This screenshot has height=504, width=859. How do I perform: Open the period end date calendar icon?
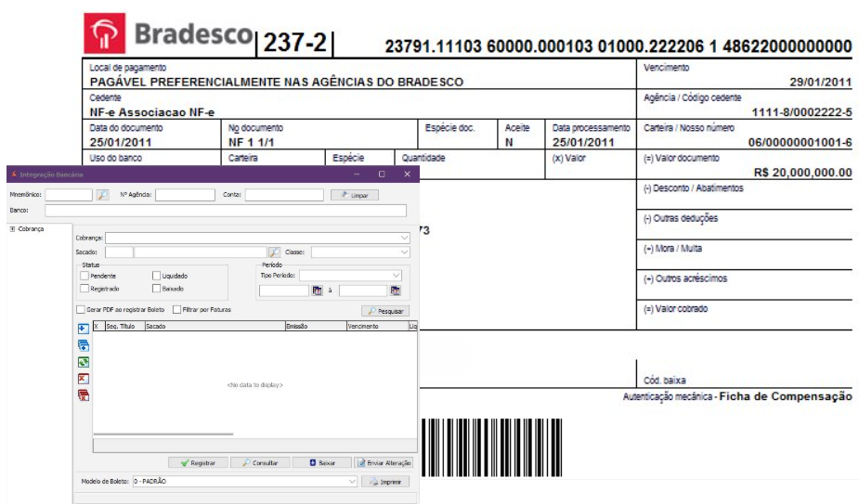tap(396, 291)
